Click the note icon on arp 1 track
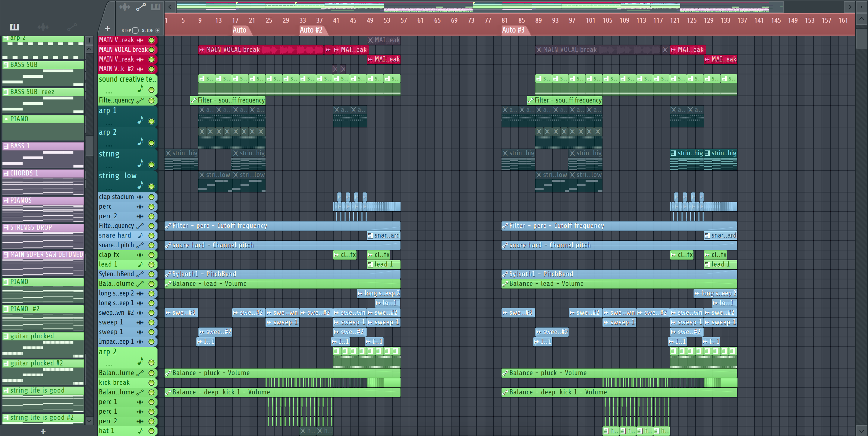The image size is (868, 436). coord(140,120)
